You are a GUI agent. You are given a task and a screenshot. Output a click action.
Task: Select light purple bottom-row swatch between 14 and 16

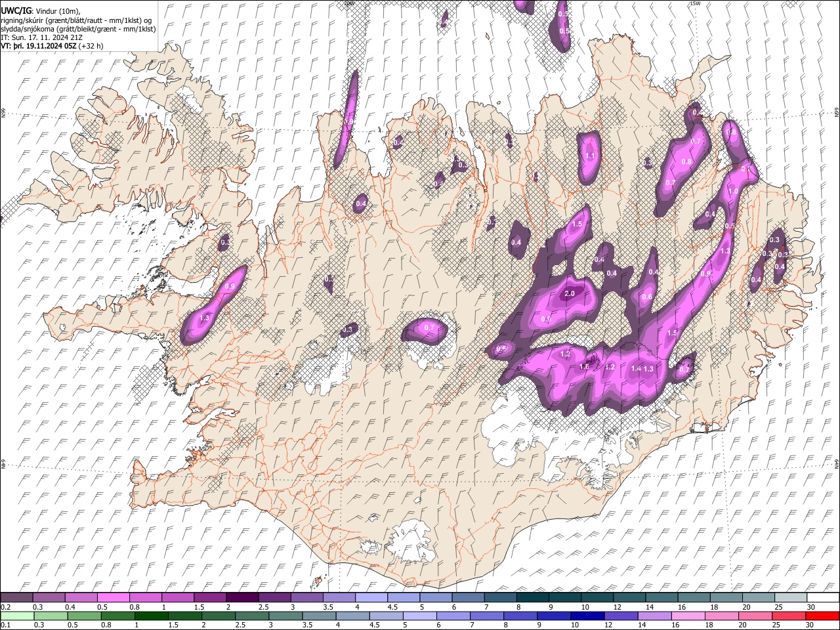point(654,616)
